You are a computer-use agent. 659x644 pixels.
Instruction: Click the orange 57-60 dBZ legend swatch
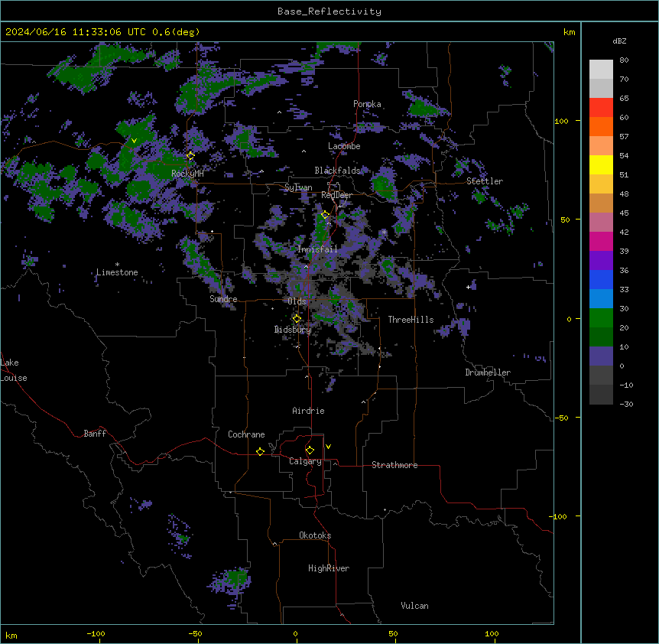pyautogui.click(x=601, y=126)
